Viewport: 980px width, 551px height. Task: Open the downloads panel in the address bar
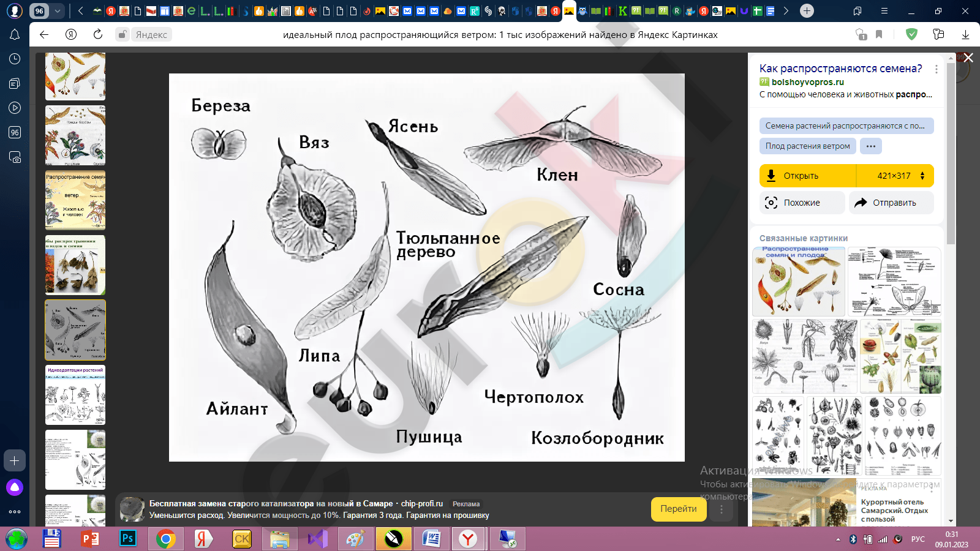pyautogui.click(x=965, y=34)
